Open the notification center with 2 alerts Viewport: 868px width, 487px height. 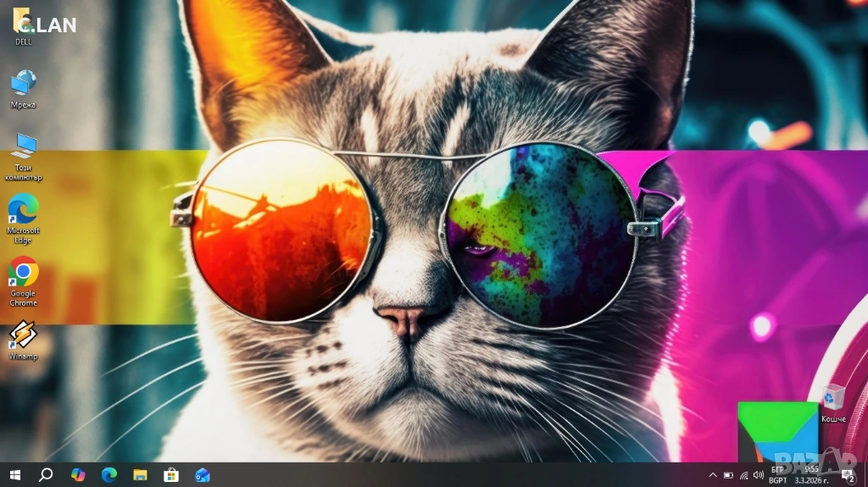coord(848,475)
